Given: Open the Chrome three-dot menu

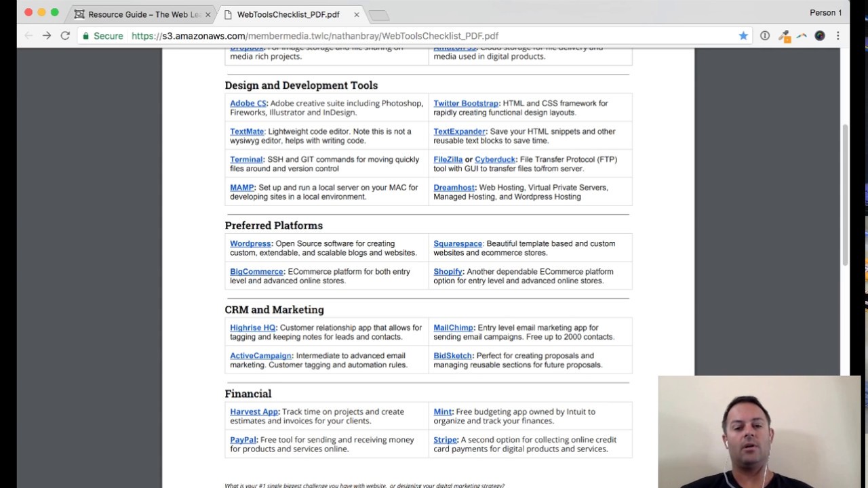Looking at the screenshot, I should pyautogui.click(x=839, y=35).
